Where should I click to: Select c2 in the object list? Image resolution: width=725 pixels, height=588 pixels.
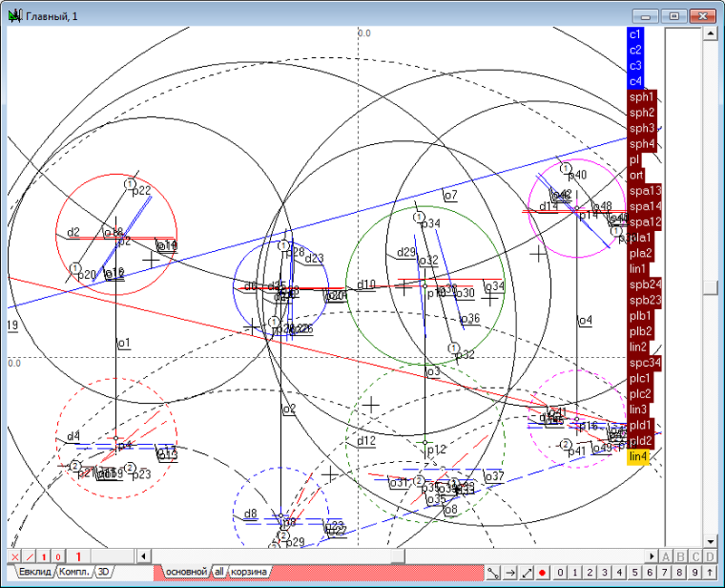pyautogui.click(x=635, y=50)
